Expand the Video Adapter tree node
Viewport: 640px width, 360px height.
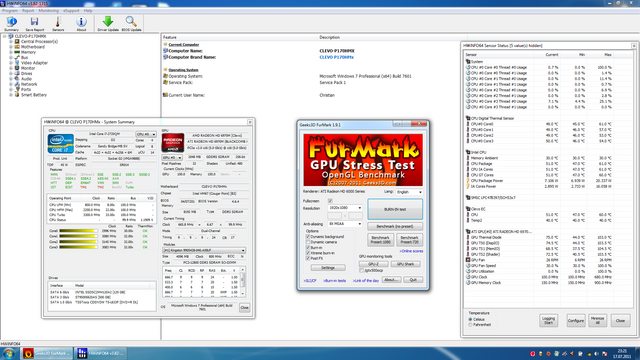pyautogui.click(x=11, y=63)
